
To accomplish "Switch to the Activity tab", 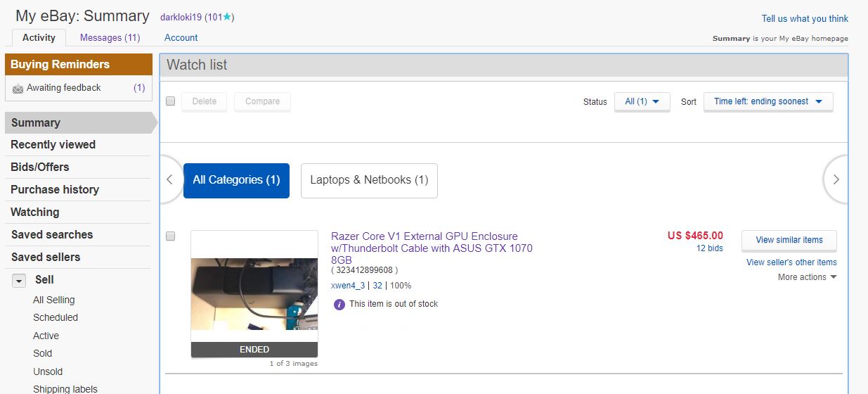I will (x=39, y=38).
